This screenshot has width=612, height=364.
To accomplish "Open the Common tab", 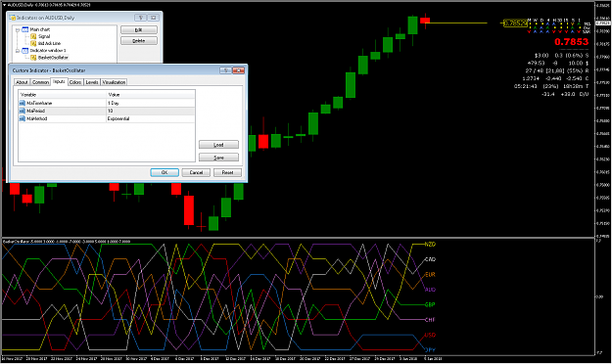I will pos(40,82).
